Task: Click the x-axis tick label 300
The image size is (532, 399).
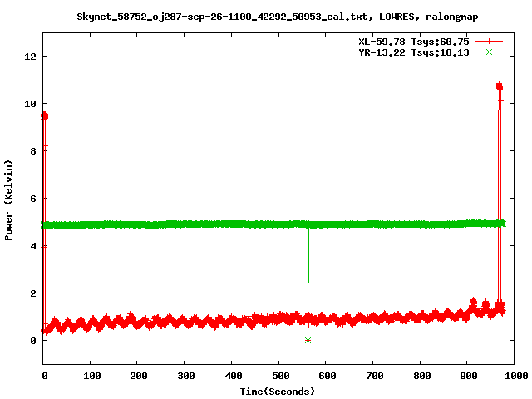Action: [x=186, y=376]
